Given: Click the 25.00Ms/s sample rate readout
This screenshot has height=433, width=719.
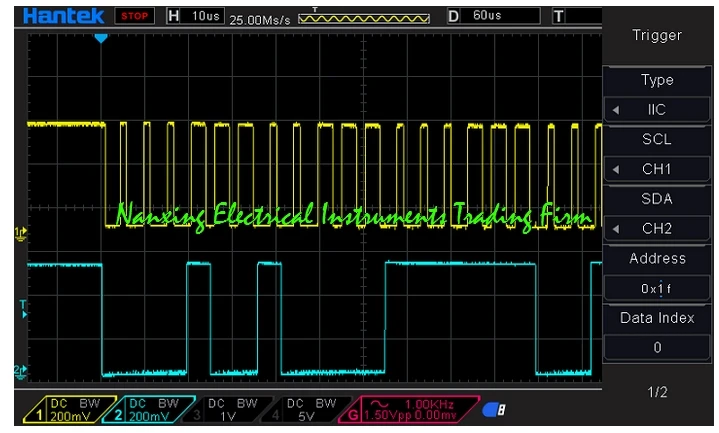Looking at the screenshot, I should [x=260, y=20].
